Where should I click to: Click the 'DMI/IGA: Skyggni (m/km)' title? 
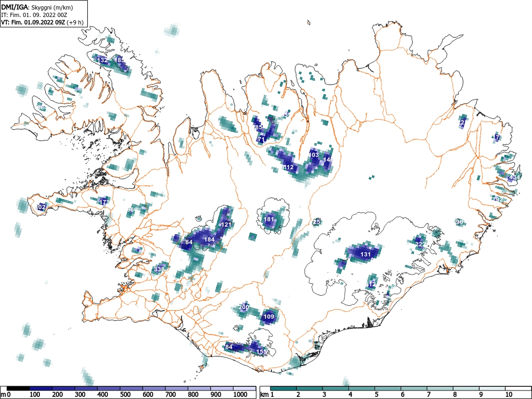[x=37, y=7]
